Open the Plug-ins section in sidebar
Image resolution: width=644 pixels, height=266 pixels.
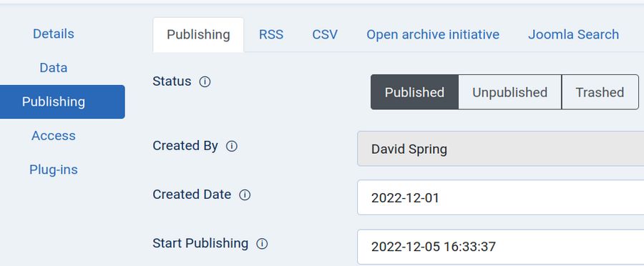click(x=54, y=169)
